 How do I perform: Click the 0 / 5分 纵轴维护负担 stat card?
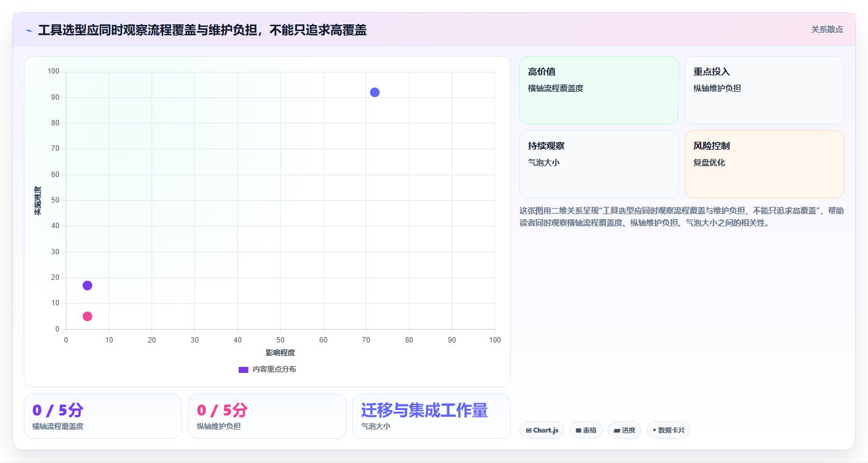pos(267,416)
